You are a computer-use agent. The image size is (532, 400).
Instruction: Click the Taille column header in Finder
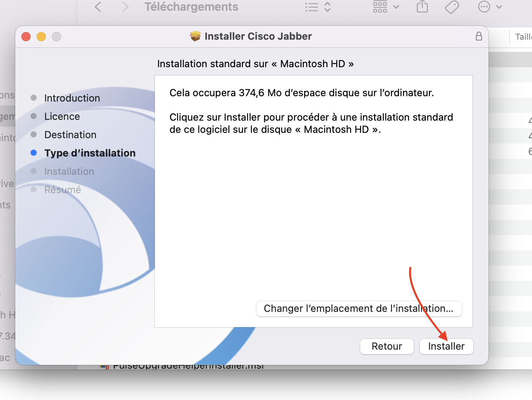click(523, 37)
